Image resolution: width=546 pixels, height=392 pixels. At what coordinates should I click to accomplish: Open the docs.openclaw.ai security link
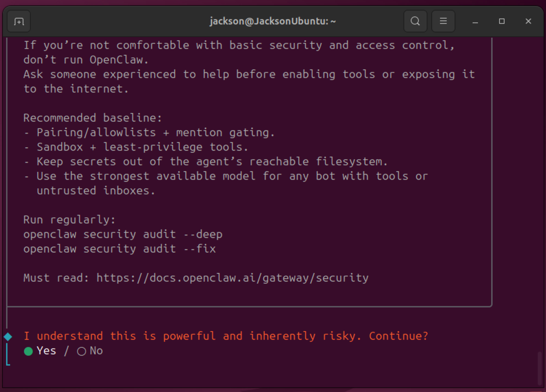tap(232, 278)
